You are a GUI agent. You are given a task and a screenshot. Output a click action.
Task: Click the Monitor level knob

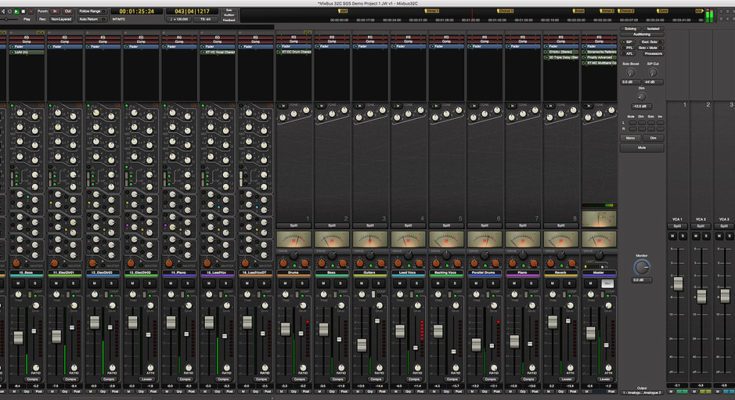(x=641, y=267)
